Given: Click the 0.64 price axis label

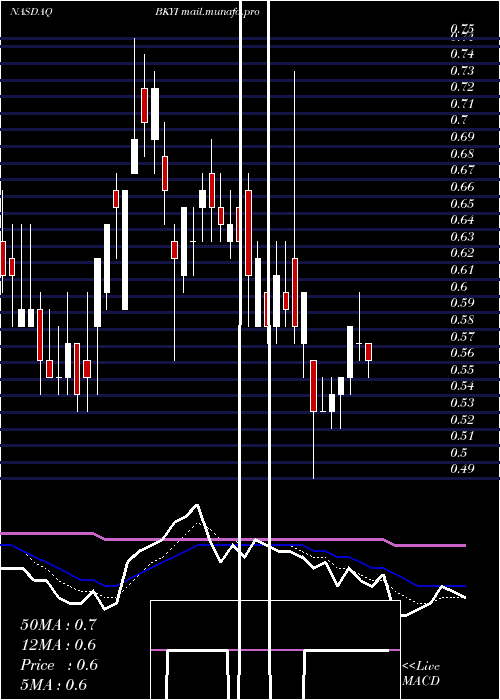Looking at the screenshot, I should (462, 220).
